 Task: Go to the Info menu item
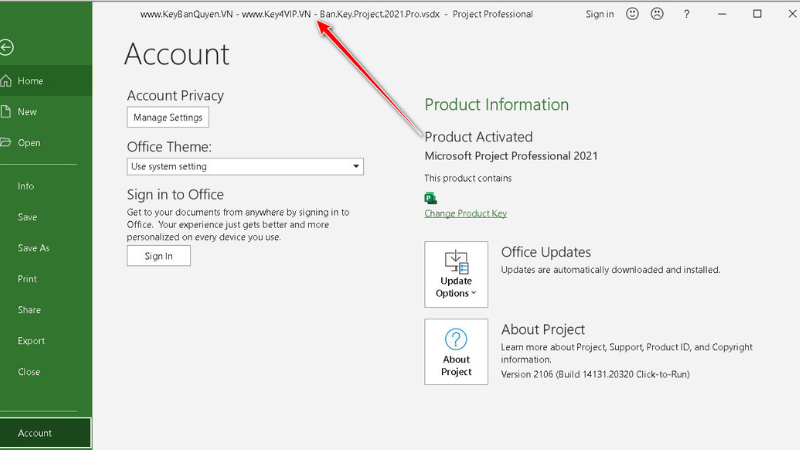point(26,186)
